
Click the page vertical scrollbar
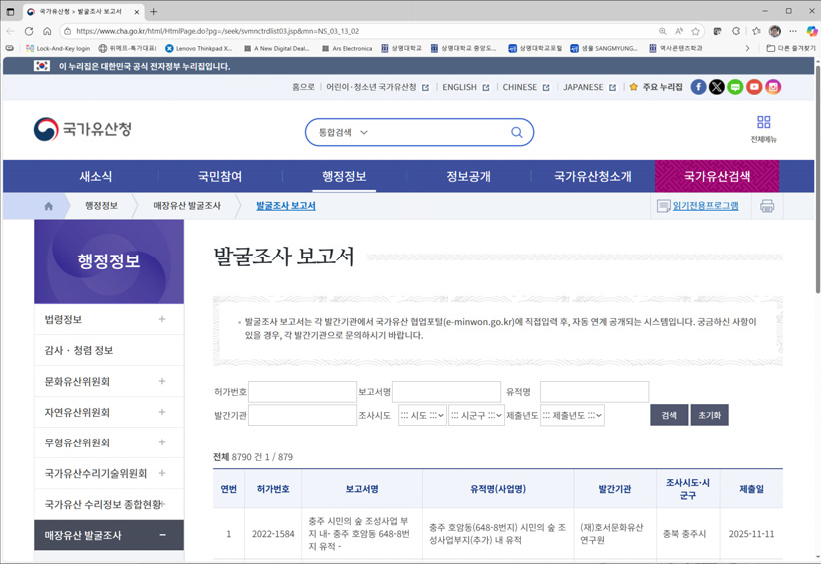(817, 178)
